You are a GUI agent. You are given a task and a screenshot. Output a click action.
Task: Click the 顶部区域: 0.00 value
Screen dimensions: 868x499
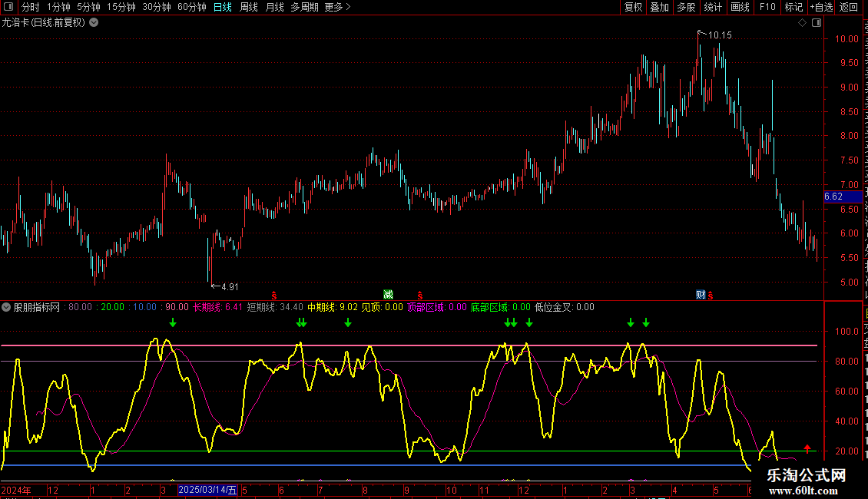point(437,307)
